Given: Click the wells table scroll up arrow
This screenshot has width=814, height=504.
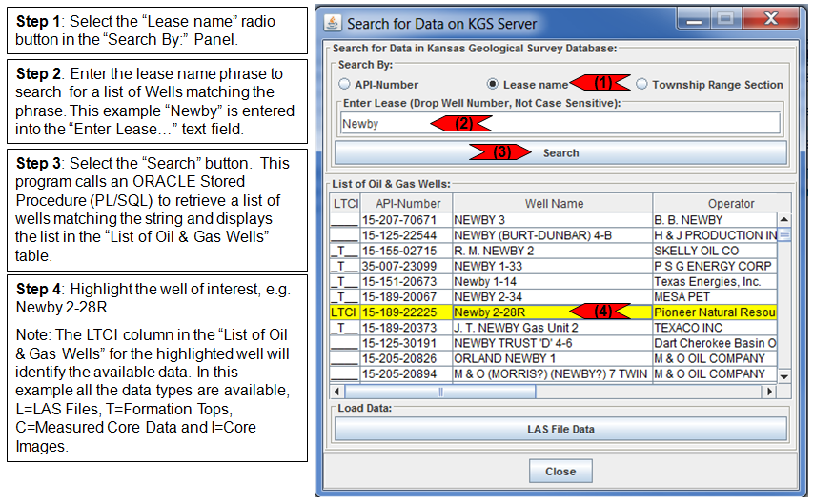Looking at the screenshot, I should click(x=784, y=219).
